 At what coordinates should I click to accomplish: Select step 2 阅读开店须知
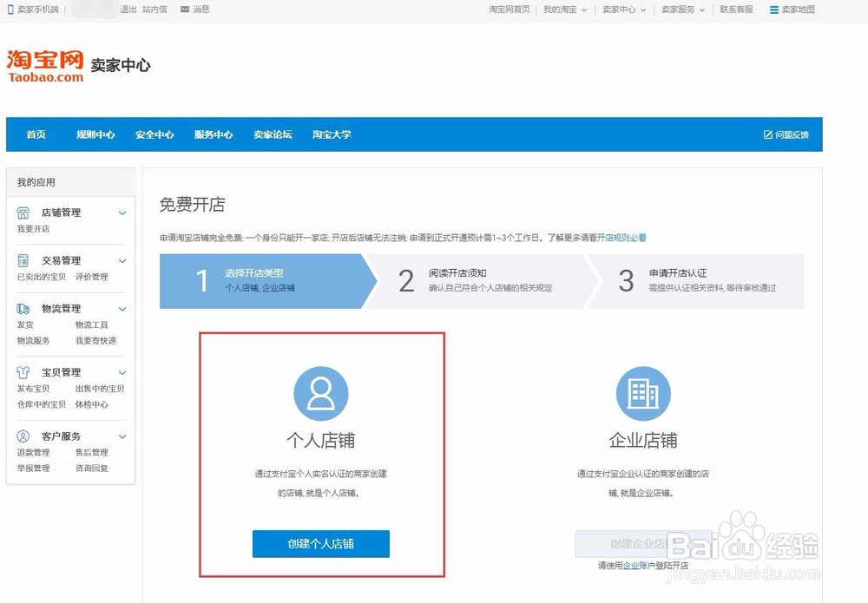[482, 281]
